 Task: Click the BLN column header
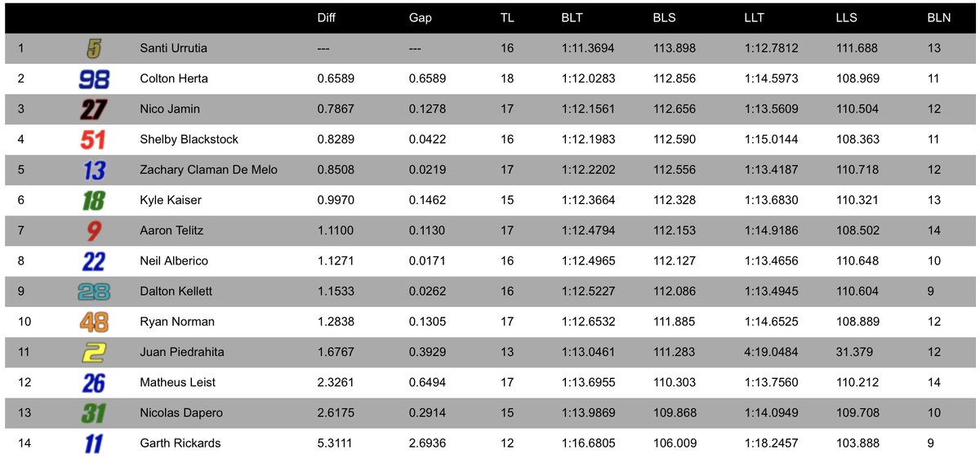938,18
